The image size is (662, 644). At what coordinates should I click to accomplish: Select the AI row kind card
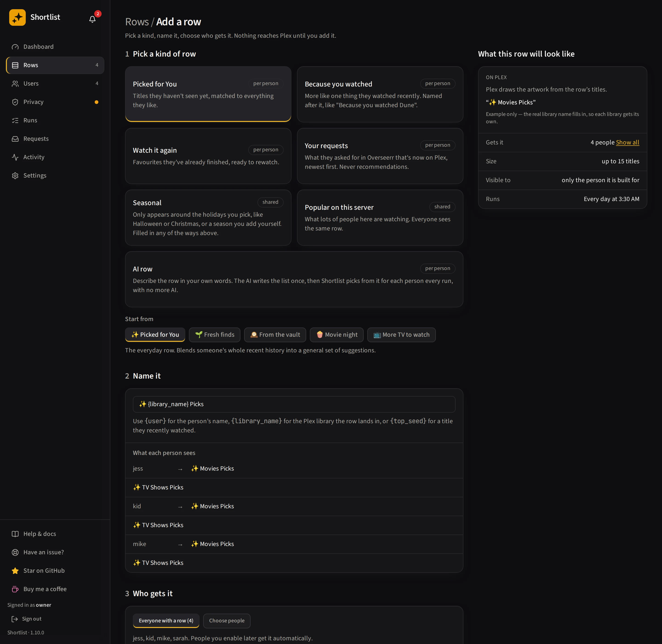tap(294, 279)
